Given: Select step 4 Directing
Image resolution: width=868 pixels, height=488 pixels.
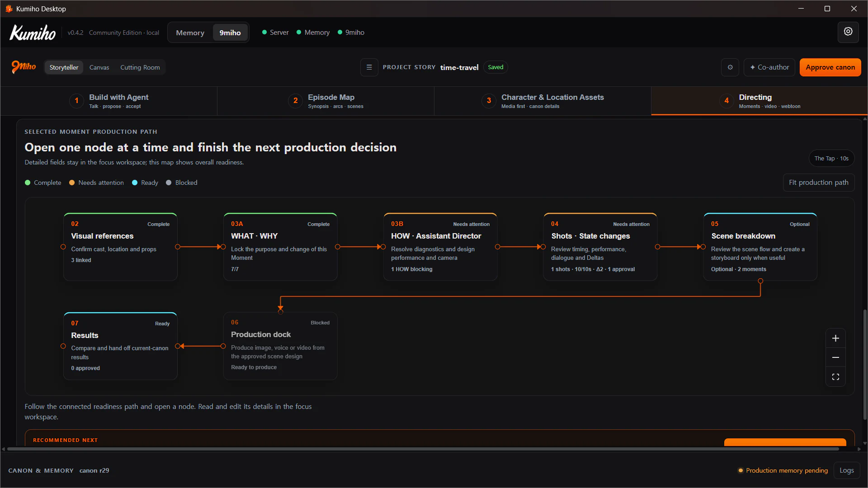Looking at the screenshot, I should click(x=759, y=101).
